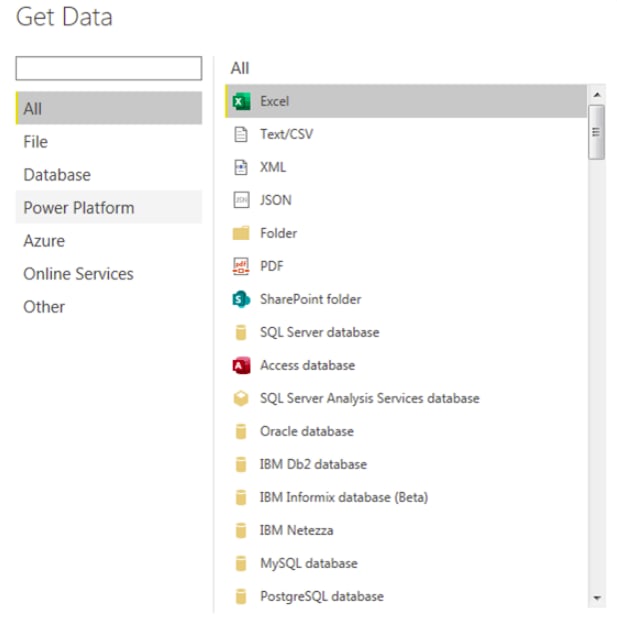Click the SharePoint folder icon
The width and height of the screenshot is (617, 630).
(x=241, y=299)
